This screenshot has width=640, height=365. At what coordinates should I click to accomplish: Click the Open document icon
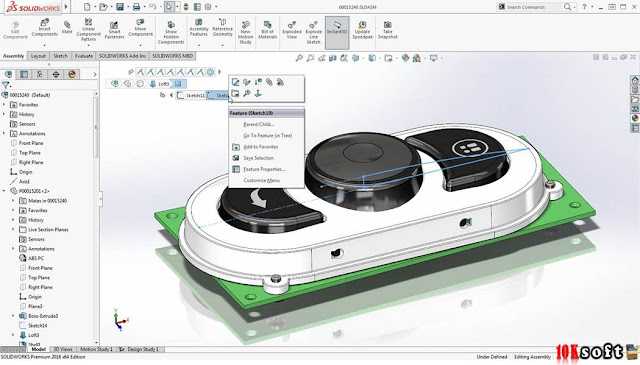click(103, 7)
